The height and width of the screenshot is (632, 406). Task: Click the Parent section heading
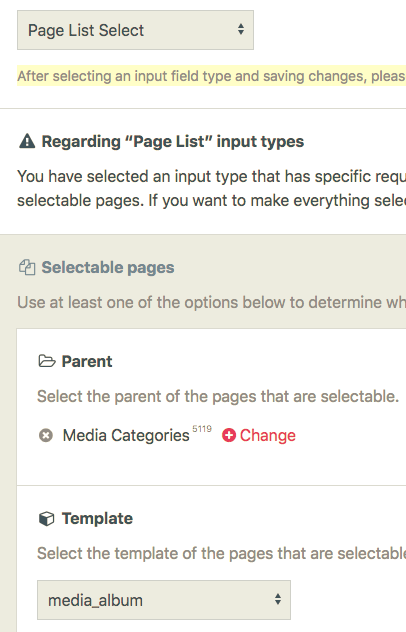point(87,362)
